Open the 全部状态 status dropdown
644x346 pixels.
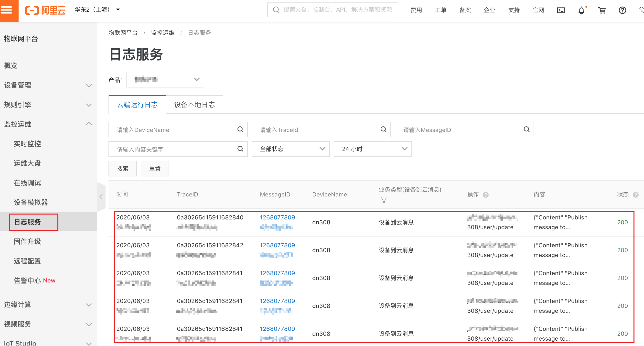pos(290,149)
